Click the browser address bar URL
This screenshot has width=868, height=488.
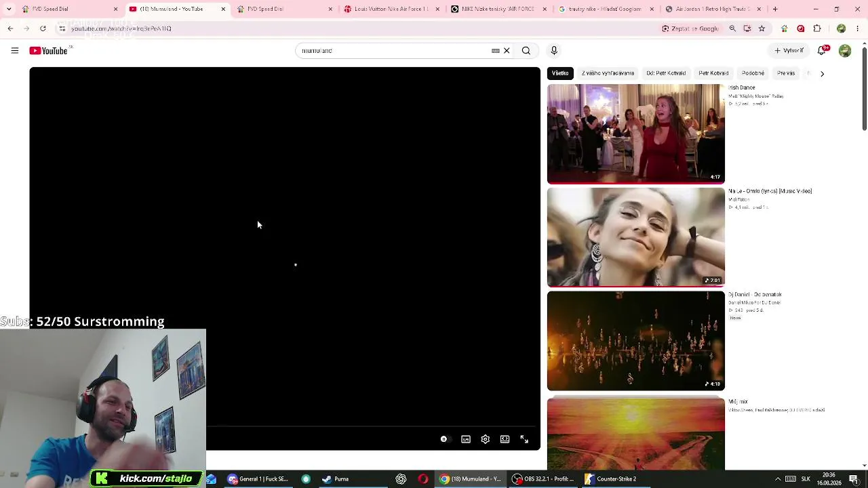click(x=121, y=28)
